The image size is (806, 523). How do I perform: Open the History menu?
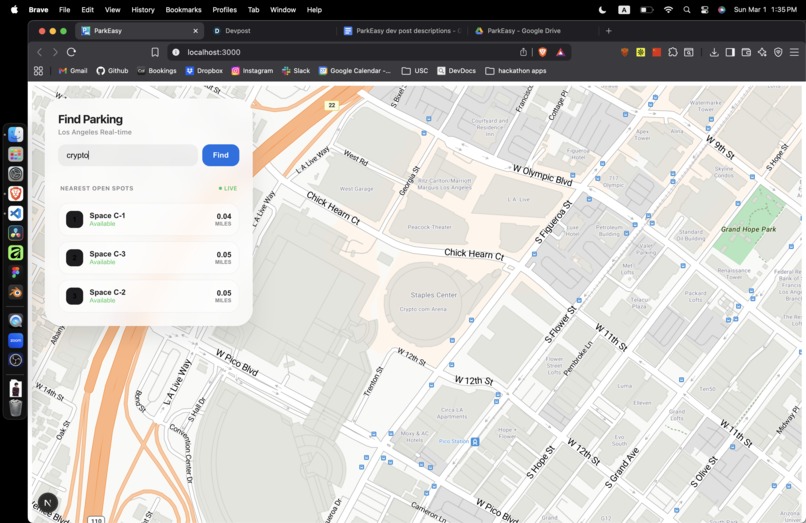(x=142, y=10)
